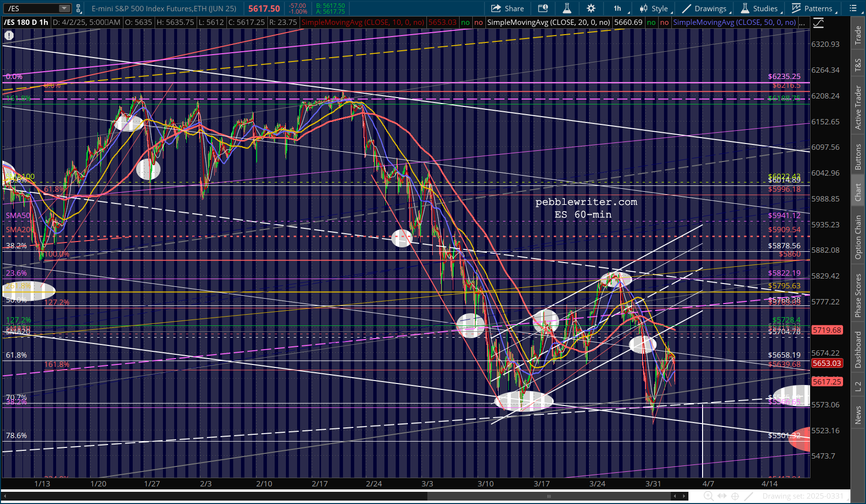The image size is (866, 504).
Task: Select the crosshair pointer icon
Action: pyautogui.click(x=735, y=496)
